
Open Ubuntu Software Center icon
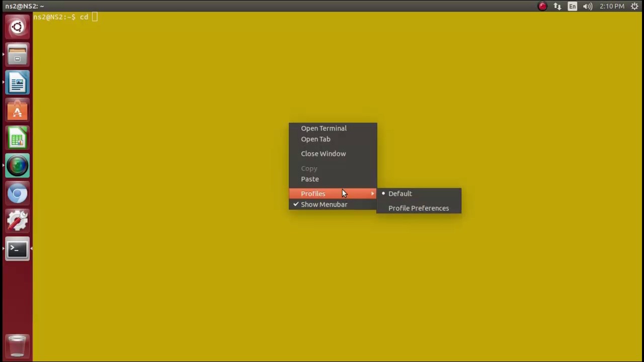17,111
